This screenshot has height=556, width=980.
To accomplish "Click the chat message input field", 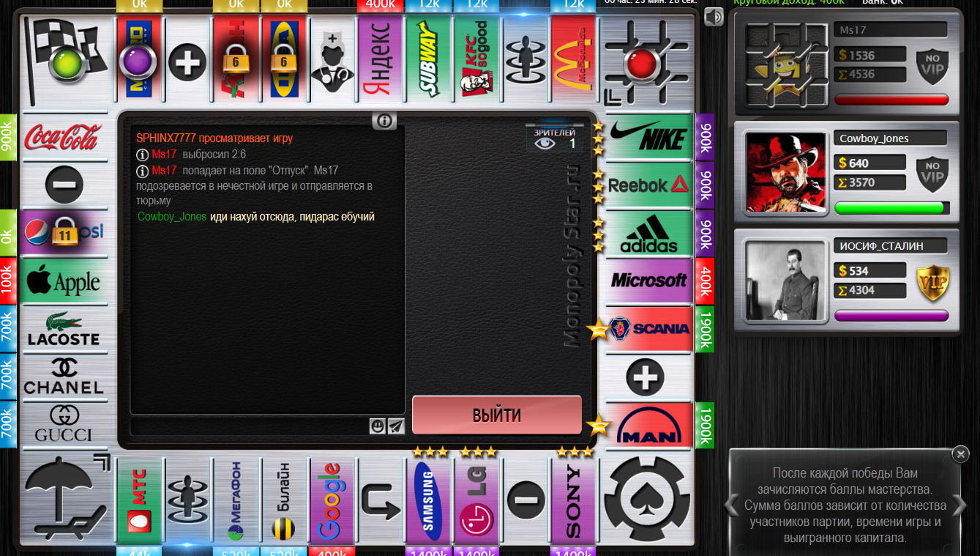I will coord(250,426).
